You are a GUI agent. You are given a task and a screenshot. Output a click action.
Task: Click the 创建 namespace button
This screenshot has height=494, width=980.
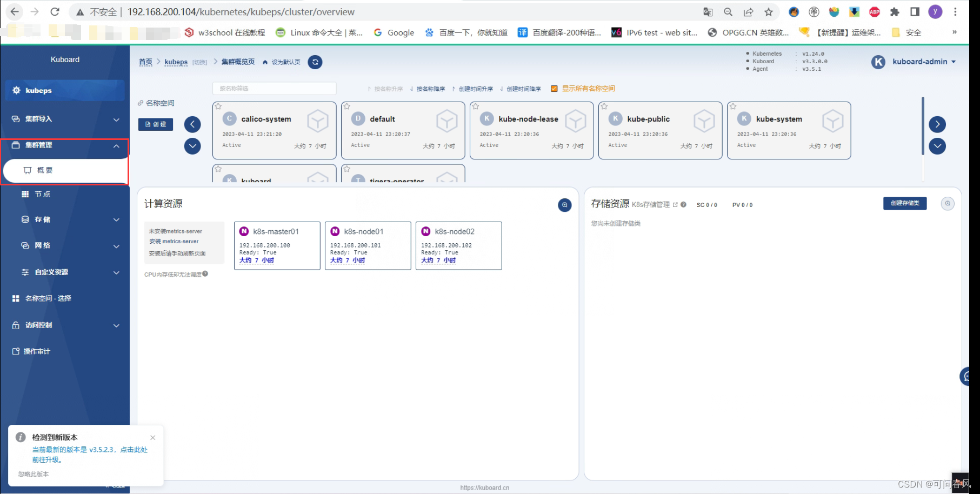pos(156,124)
